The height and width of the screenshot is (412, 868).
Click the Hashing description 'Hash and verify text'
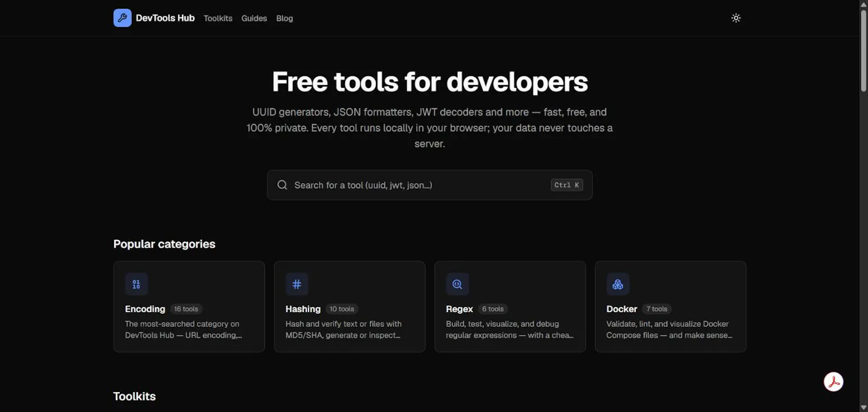point(321,324)
